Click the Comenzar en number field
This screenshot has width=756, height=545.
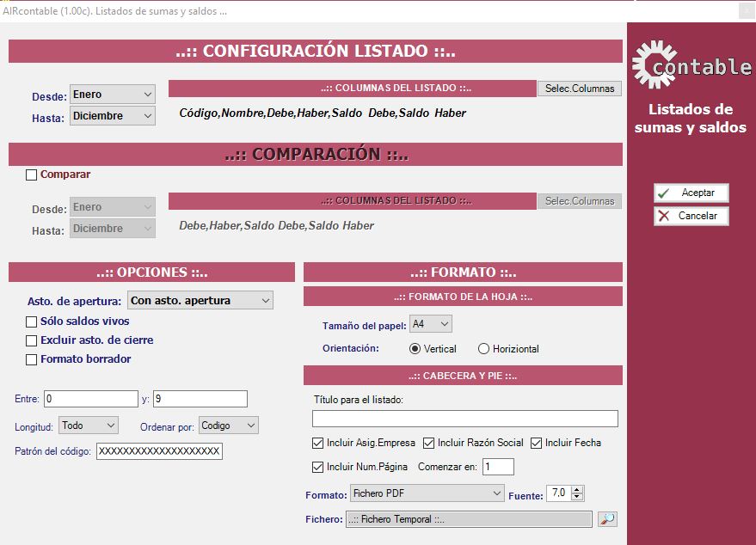(498, 467)
